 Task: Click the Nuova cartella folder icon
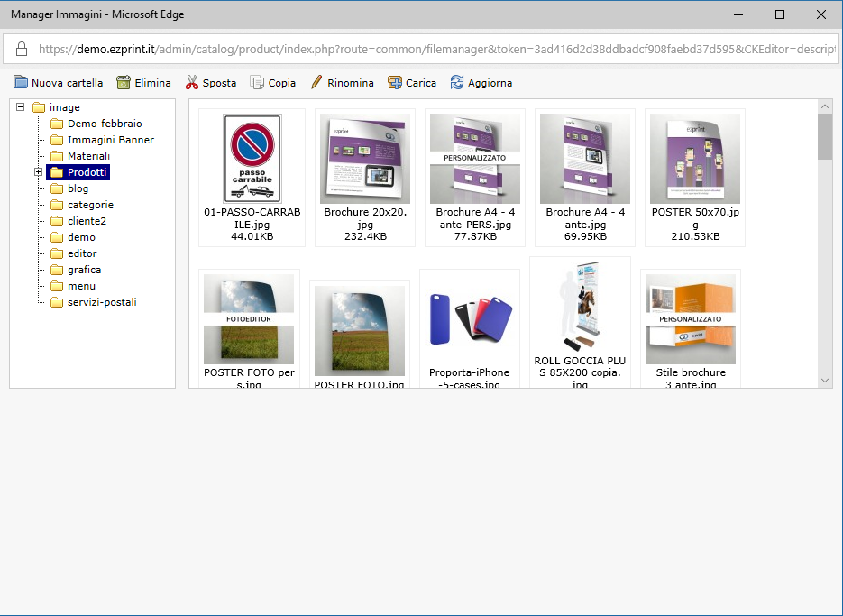pyautogui.click(x=21, y=82)
